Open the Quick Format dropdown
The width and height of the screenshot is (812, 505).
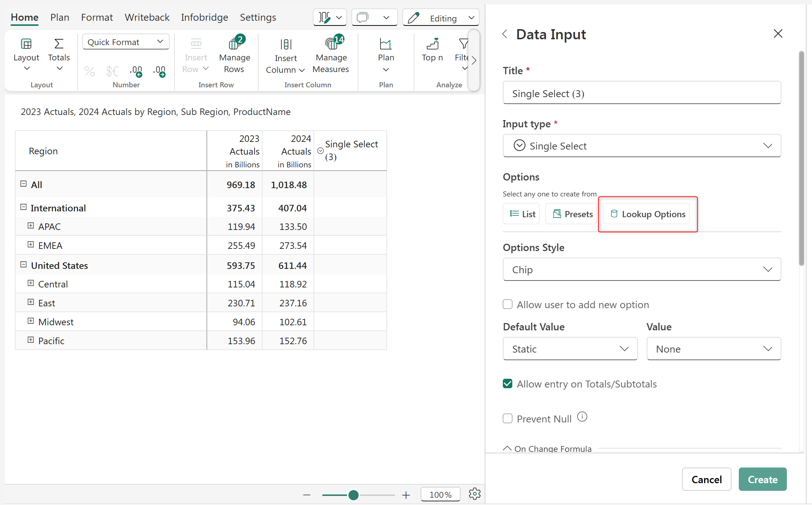(x=126, y=42)
